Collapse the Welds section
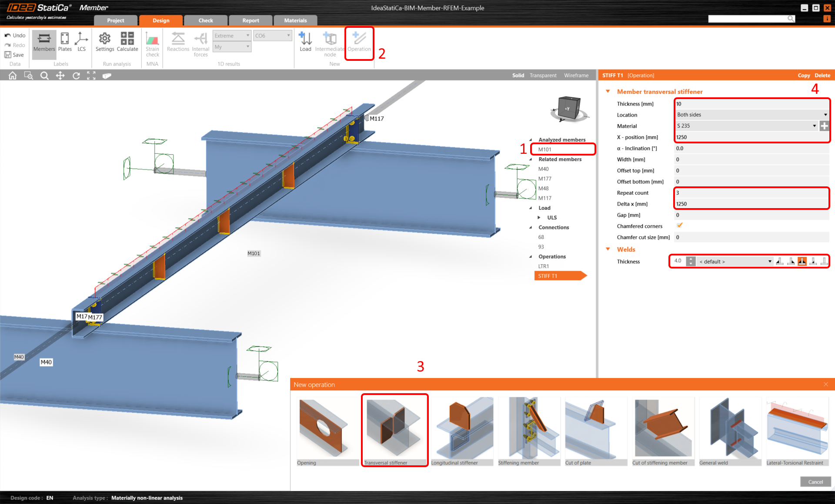 pyautogui.click(x=608, y=249)
